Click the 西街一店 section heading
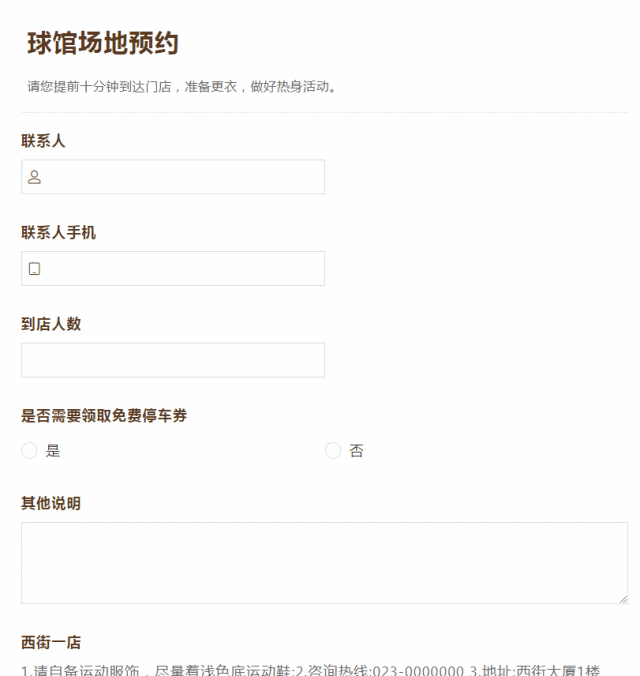The height and width of the screenshot is (676, 640). [x=51, y=642]
